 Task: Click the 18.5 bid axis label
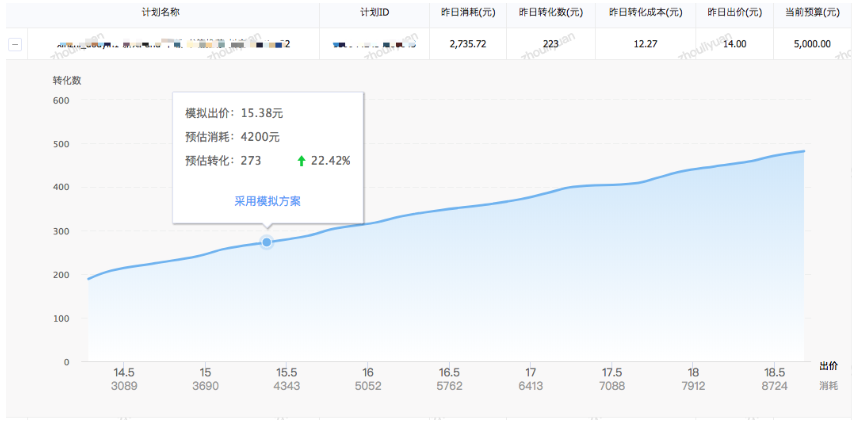(774, 372)
